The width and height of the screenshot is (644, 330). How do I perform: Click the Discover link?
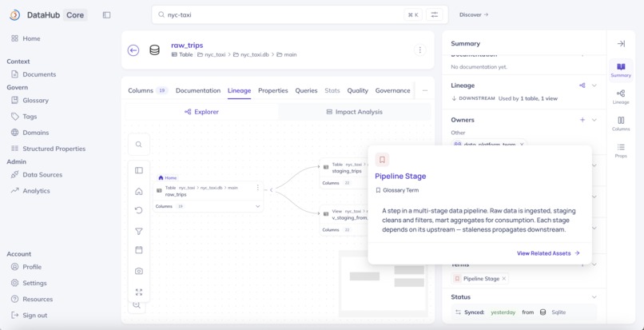[x=474, y=15]
